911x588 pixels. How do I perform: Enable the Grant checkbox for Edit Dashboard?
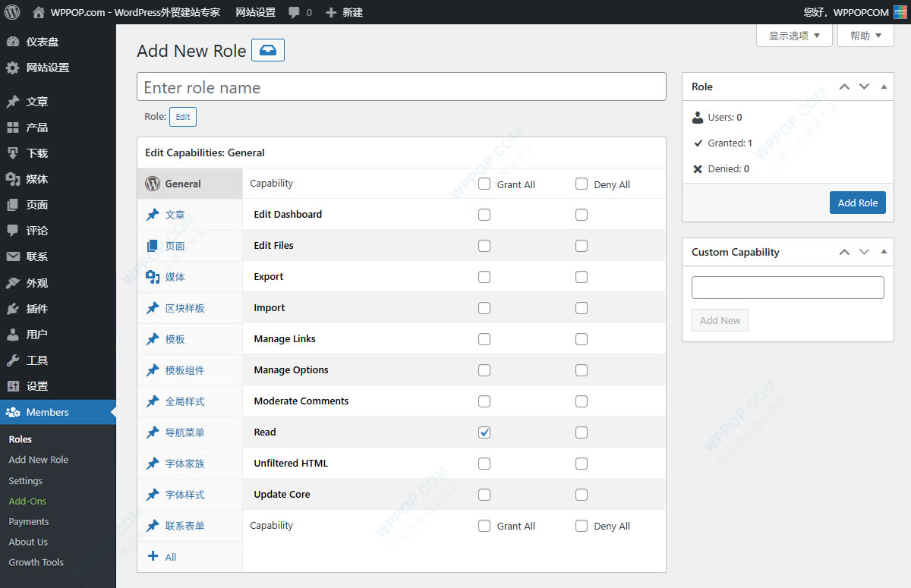click(484, 215)
